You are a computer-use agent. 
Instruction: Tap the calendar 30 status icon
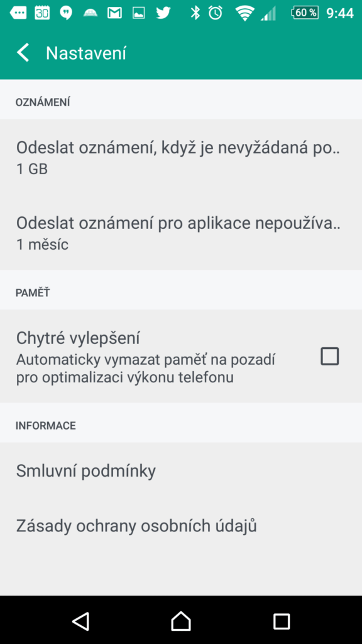click(x=42, y=13)
